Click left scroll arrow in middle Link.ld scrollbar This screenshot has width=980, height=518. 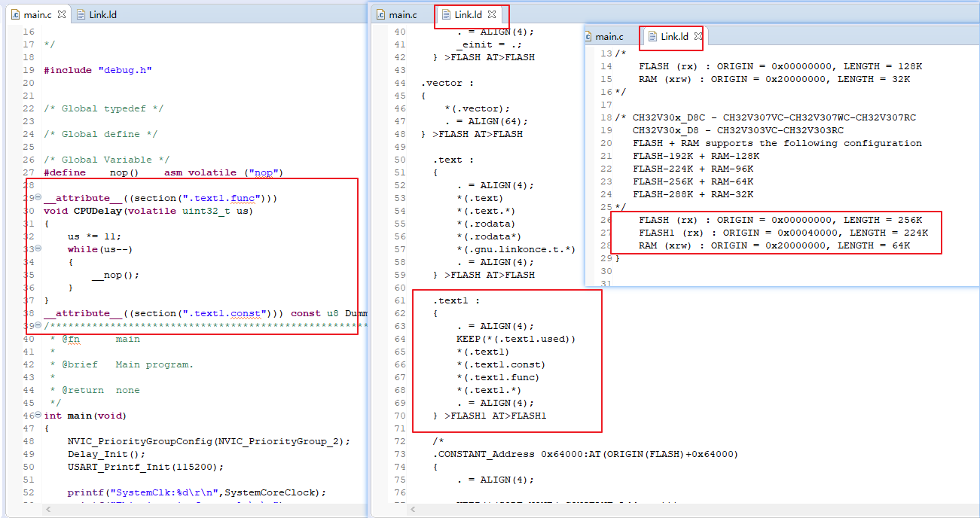coord(413,510)
